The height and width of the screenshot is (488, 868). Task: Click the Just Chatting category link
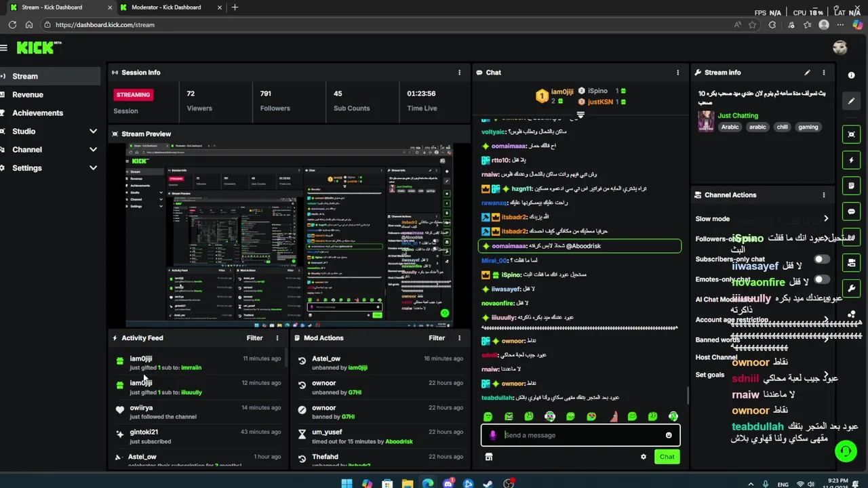click(738, 116)
